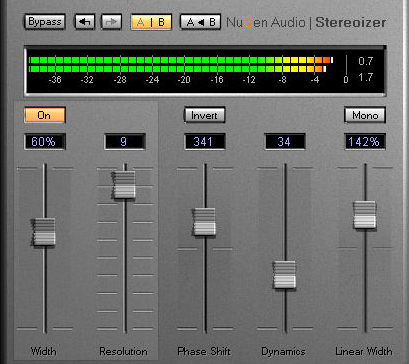
Task: Click the Resolution slider handle
Action: coord(124,185)
